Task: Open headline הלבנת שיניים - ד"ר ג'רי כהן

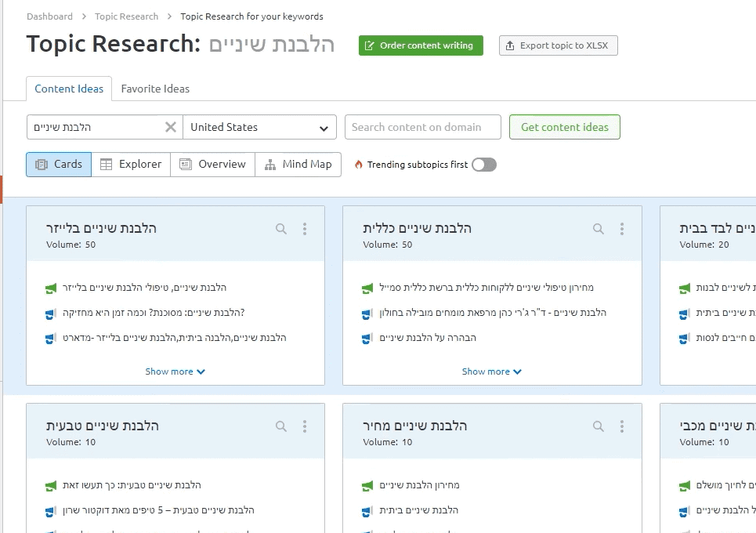Action: tap(493, 313)
